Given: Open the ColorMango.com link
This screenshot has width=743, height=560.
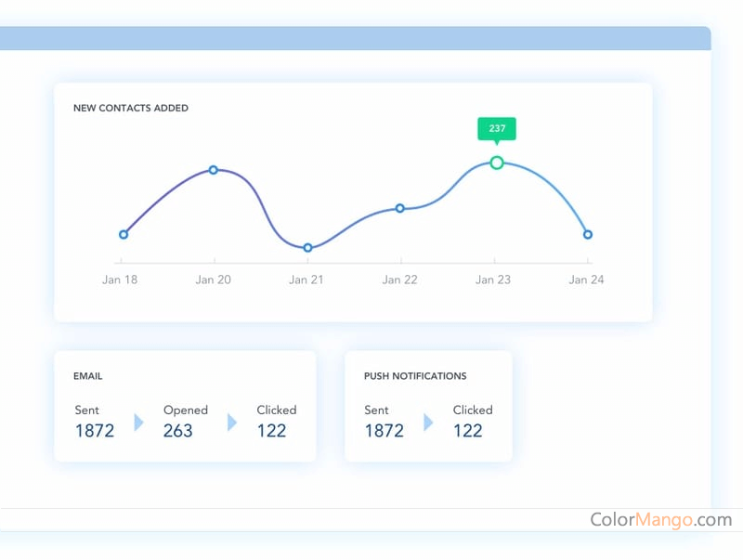Looking at the screenshot, I should pos(662,520).
